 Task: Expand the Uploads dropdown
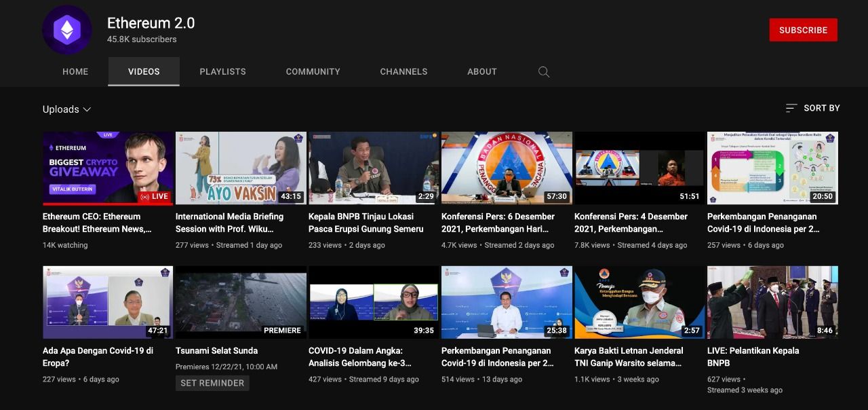tap(66, 109)
